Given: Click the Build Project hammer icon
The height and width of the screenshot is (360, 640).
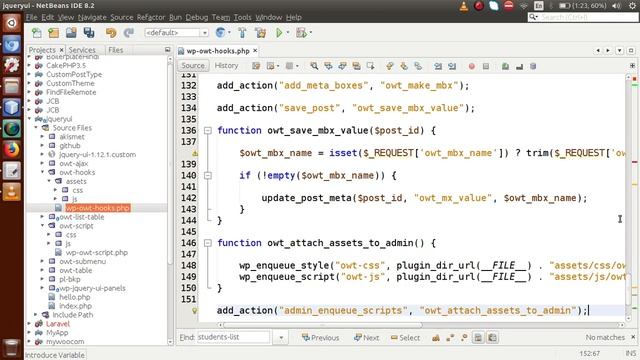Looking at the screenshot, I should point(242,33).
